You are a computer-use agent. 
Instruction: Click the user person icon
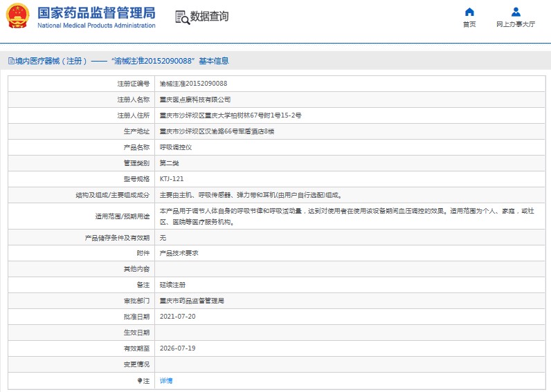click(516, 12)
